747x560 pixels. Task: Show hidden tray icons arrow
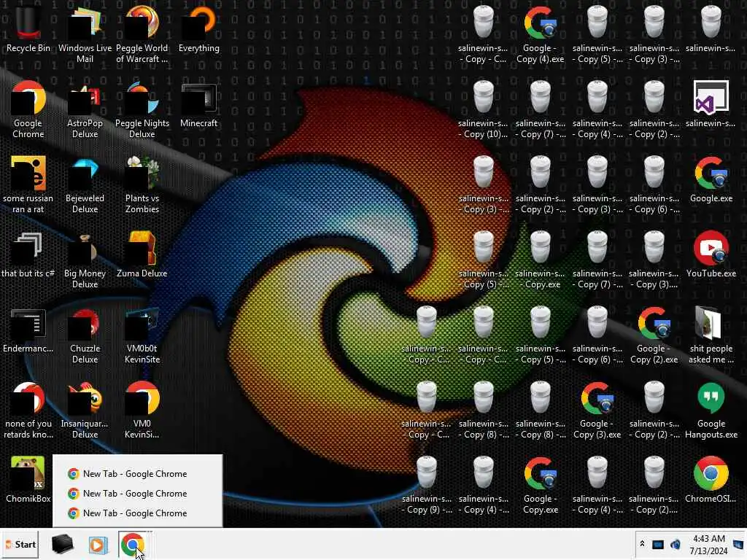(642, 544)
